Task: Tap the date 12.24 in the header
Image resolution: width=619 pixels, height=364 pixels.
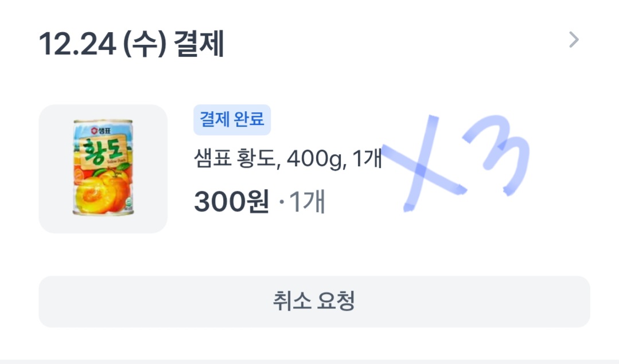Action: pos(77,44)
